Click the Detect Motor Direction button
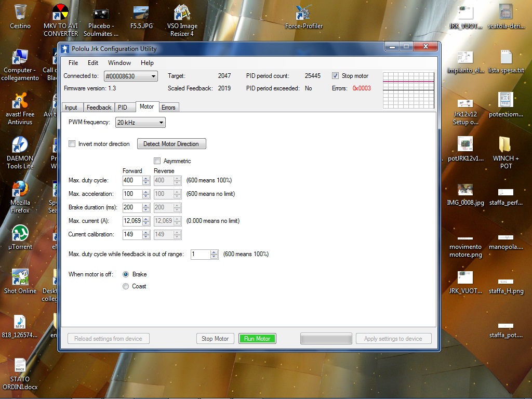Viewport: 532px width, 399px height. [x=171, y=144]
